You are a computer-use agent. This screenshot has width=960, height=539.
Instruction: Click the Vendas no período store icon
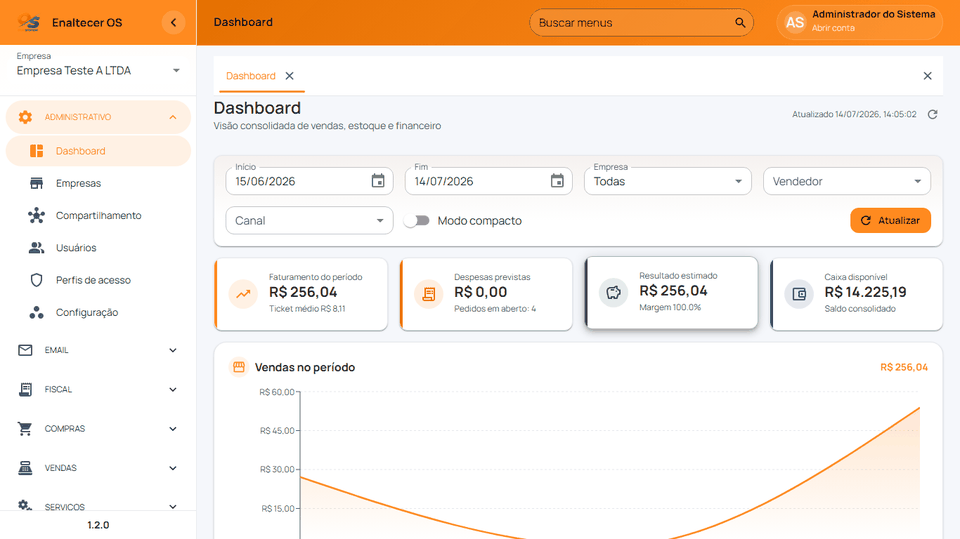click(239, 367)
